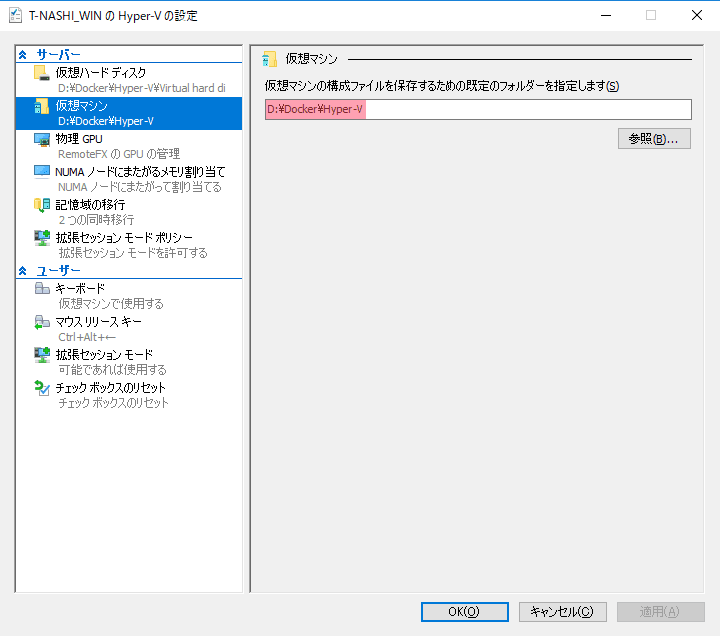Click the マウス リリース キー icon
The height and width of the screenshot is (636, 720).
(42, 322)
